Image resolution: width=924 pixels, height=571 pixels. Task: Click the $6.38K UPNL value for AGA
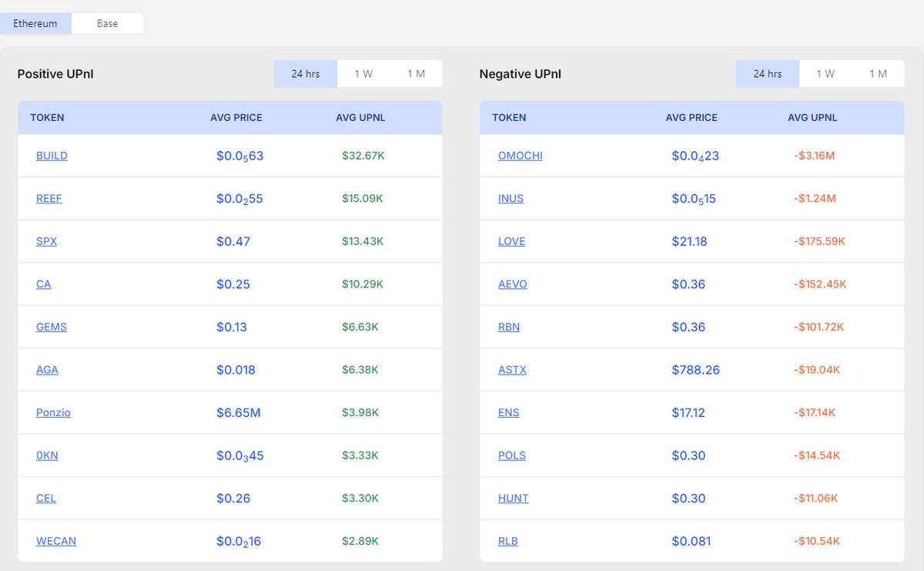360,370
